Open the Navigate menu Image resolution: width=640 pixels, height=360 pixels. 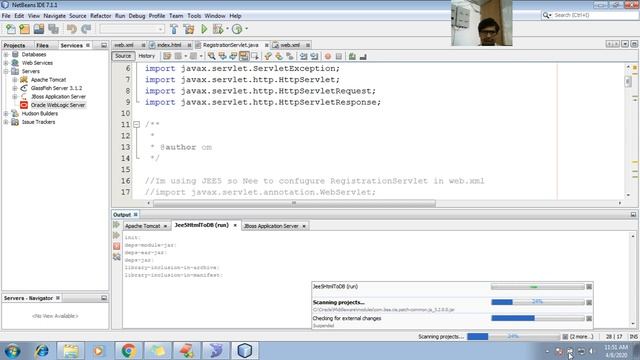54,16
